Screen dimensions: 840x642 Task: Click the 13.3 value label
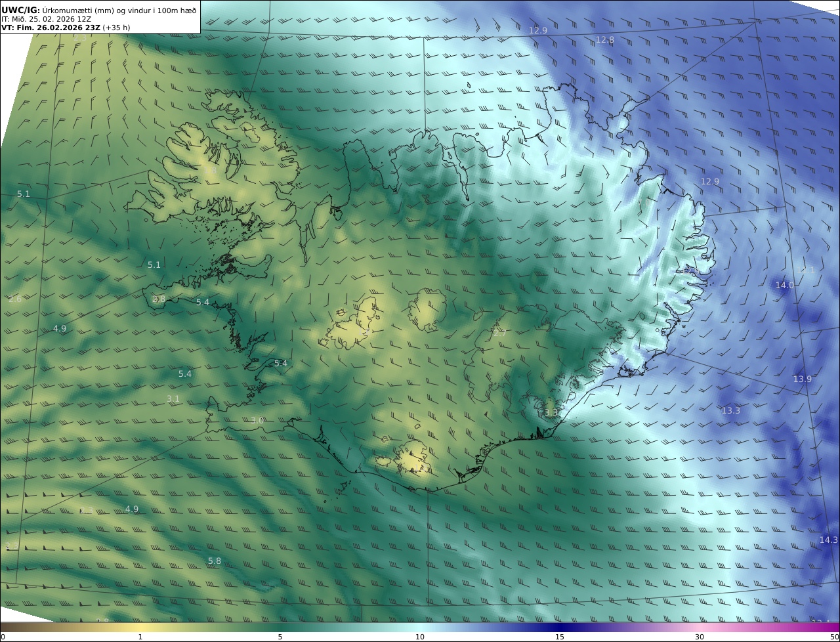click(x=731, y=410)
